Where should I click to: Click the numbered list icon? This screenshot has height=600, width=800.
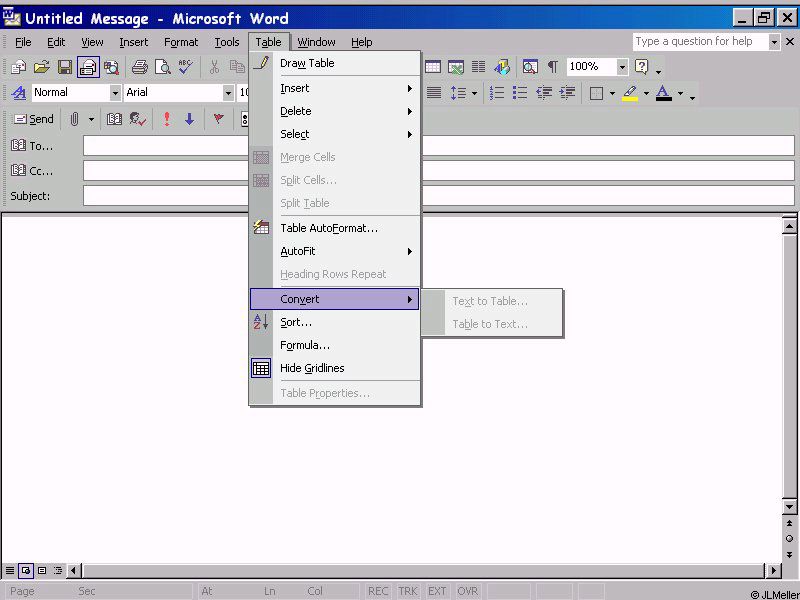click(497, 93)
